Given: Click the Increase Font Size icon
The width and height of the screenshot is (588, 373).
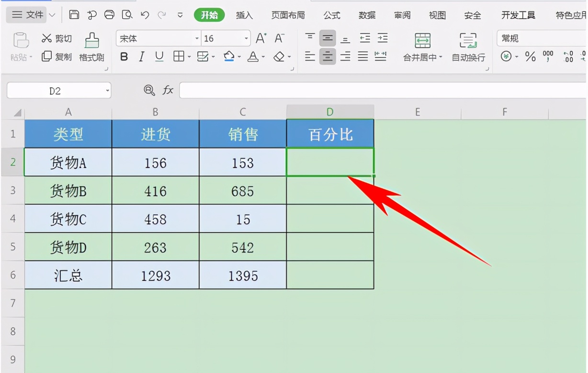Looking at the screenshot, I should [261, 38].
